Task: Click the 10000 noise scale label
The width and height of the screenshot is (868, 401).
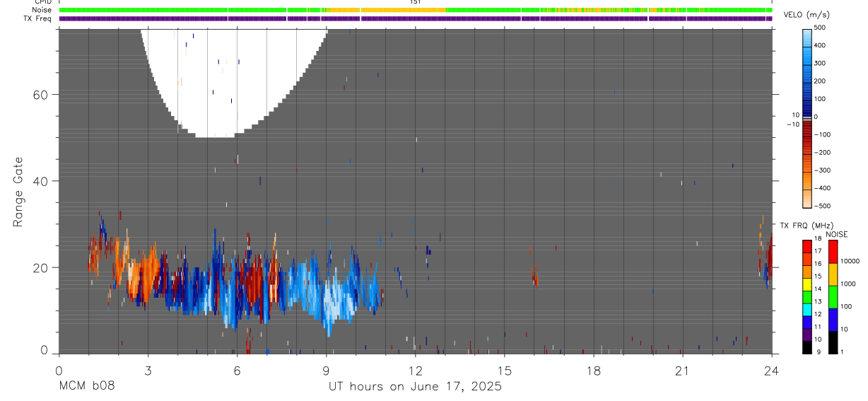Action: point(849,261)
